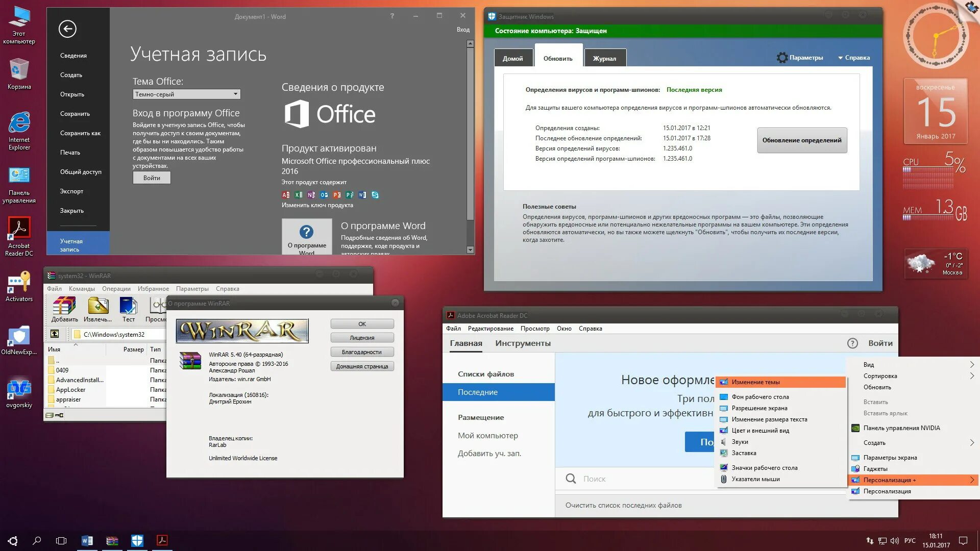980x551 pixels.
Task: Open WinRAR from the taskbar
Action: point(112,541)
